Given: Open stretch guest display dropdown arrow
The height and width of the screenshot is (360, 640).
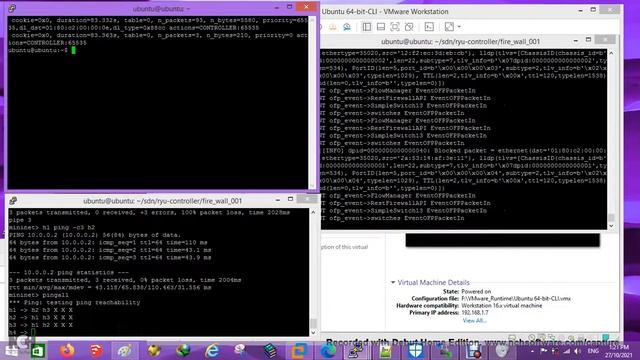Looking at the screenshot, I should pos(459,27).
